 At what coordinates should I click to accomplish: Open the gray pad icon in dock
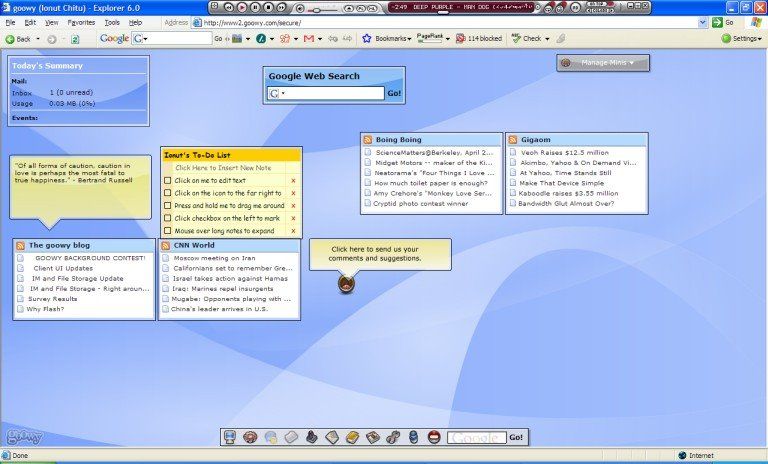tap(291, 437)
